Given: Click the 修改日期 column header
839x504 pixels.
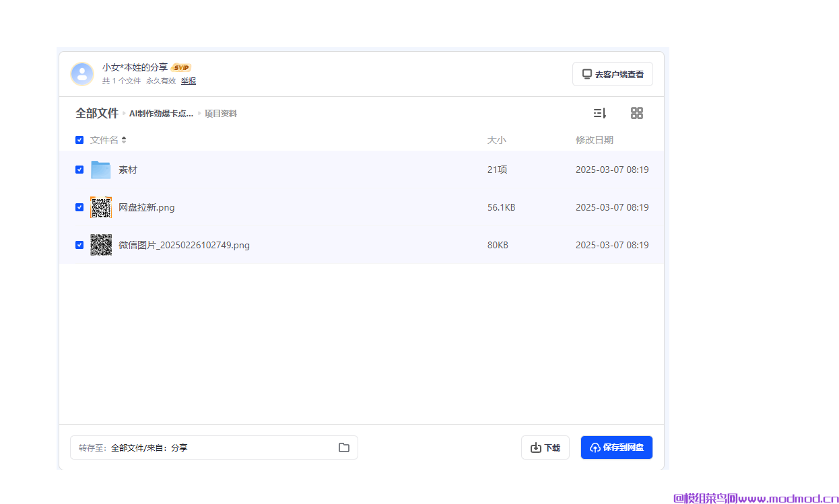Looking at the screenshot, I should (x=595, y=140).
